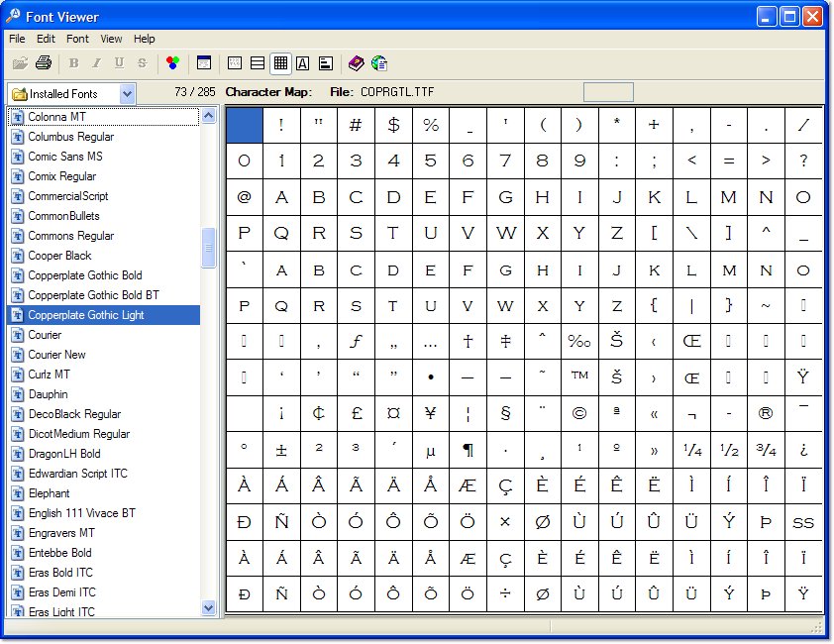Open the sample window preview icon

(x=204, y=62)
